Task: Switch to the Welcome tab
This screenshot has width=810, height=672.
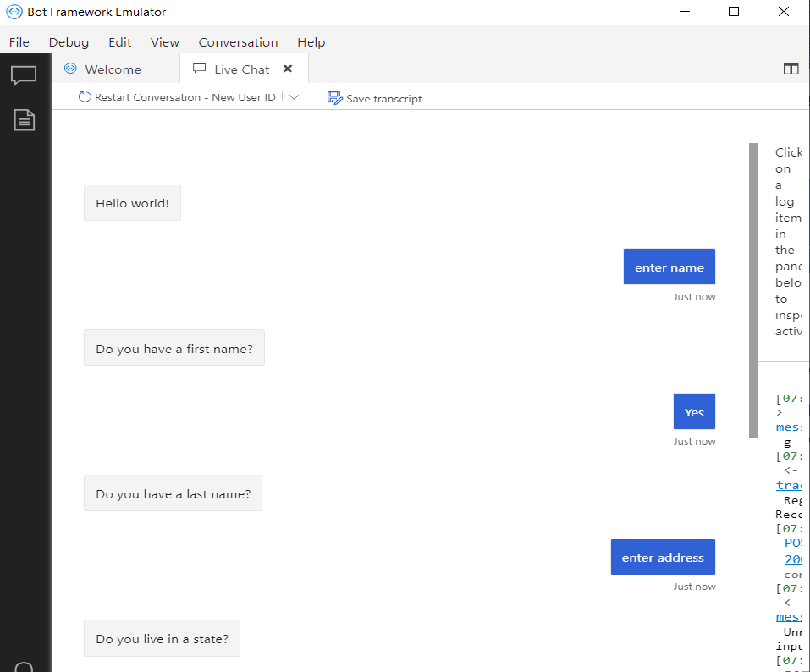Action: [116, 69]
